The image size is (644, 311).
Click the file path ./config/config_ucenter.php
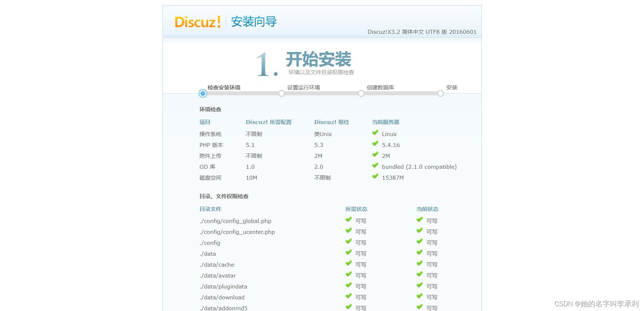[x=237, y=232]
